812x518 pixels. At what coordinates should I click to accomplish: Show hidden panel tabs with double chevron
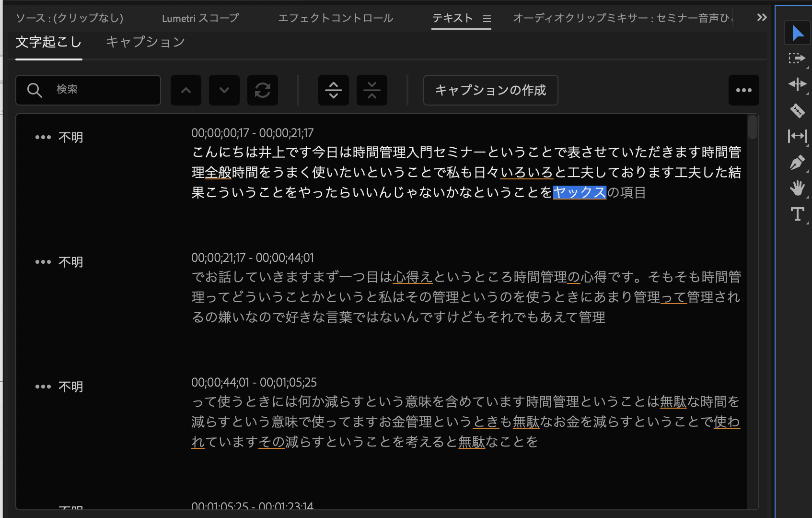point(762,18)
